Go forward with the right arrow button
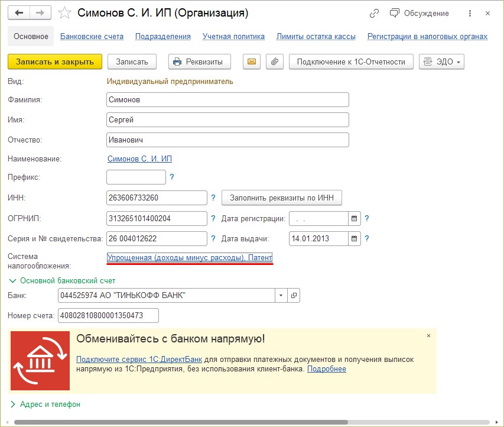 pos(41,13)
